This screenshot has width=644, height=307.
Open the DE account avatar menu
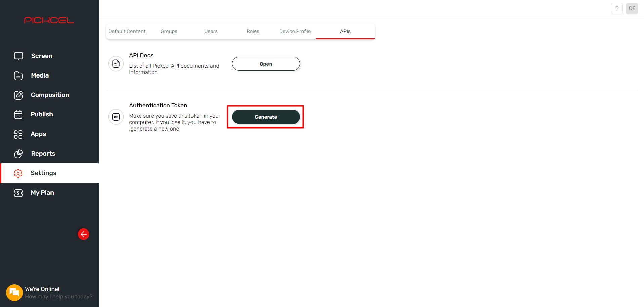coord(632,8)
